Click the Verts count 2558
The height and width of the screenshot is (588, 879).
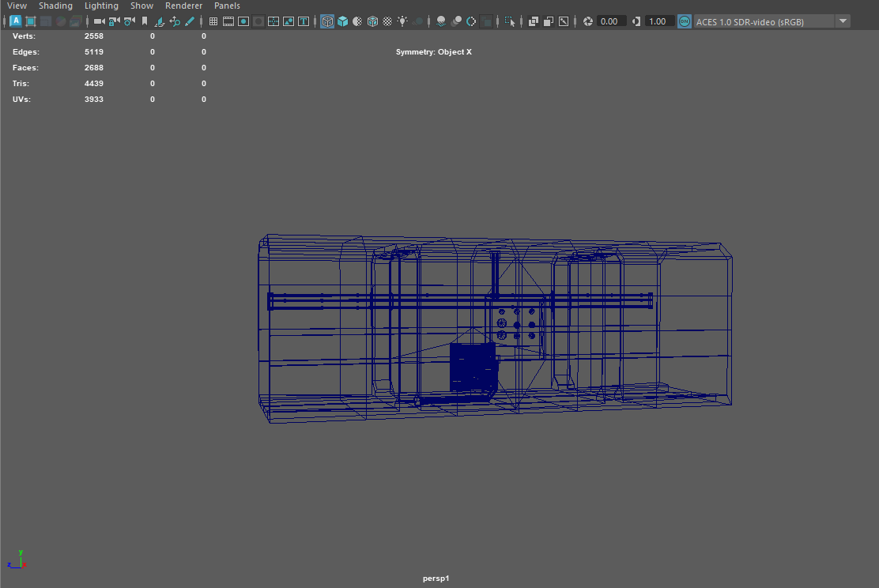93,36
